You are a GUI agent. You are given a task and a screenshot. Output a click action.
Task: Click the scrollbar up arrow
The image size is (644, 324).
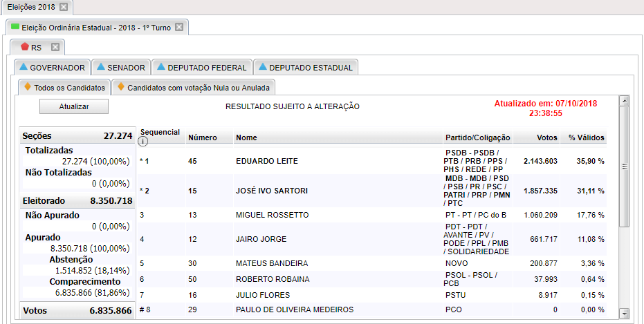coord(624,100)
